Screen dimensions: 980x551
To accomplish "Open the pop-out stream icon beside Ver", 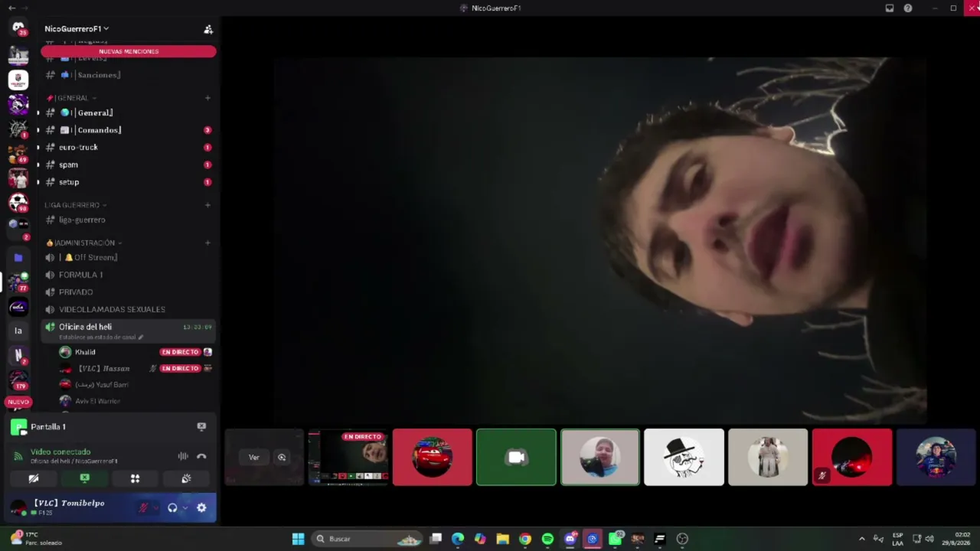I will click(282, 458).
